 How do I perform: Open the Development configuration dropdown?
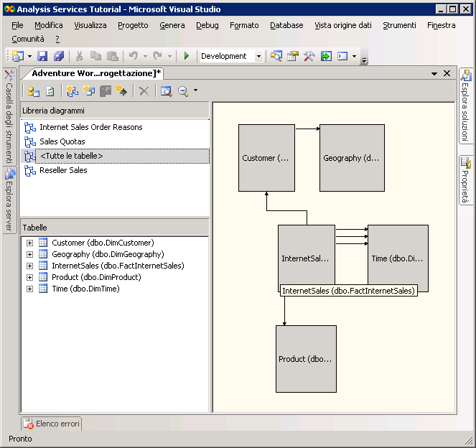260,56
